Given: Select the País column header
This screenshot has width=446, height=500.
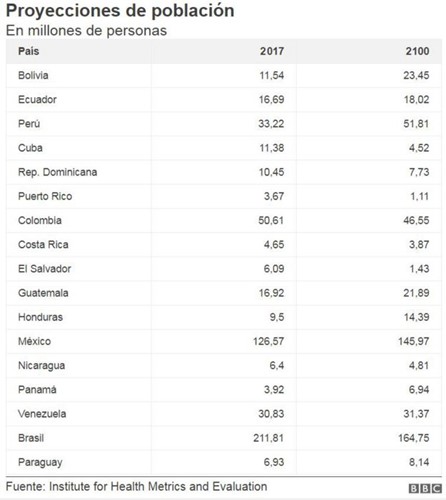Looking at the screenshot, I should (29, 51).
